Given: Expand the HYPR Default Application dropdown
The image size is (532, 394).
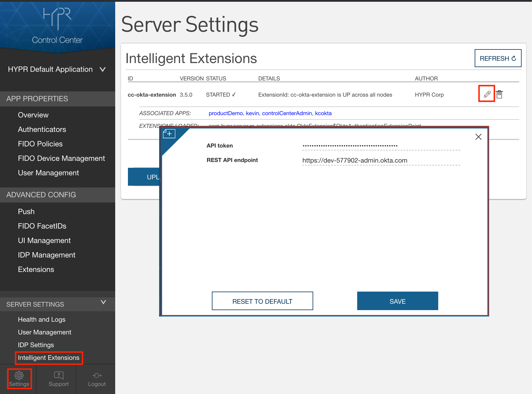Looking at the screenshot, I should (57, 69).
